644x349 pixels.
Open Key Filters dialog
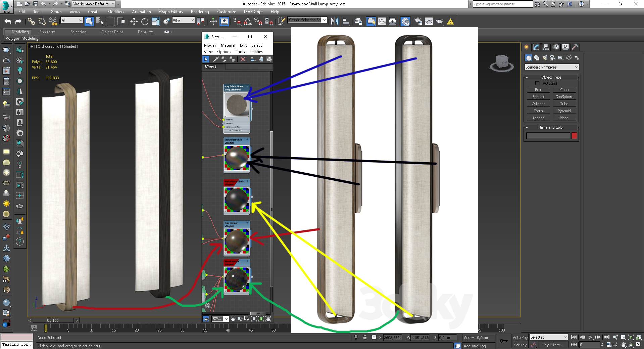(553, 345)
